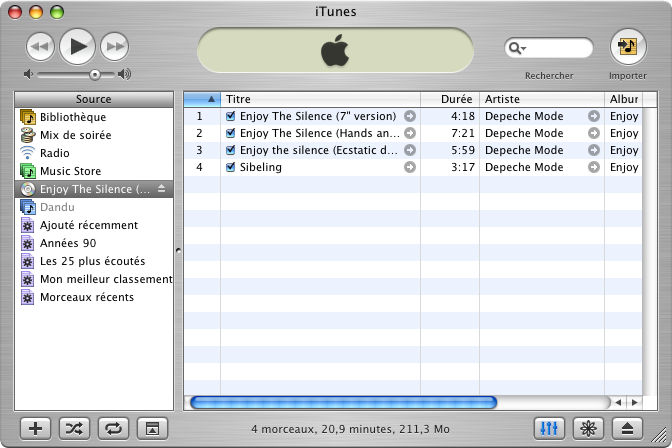
Task: Turn on the visualizer
Action: (588, 428)
